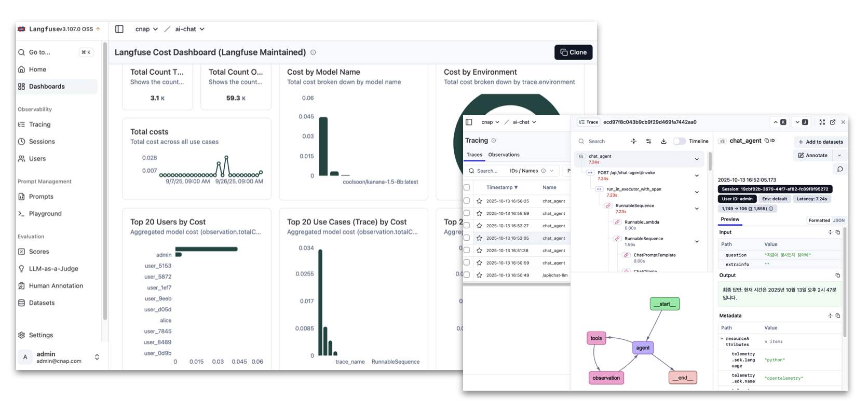
Task: Toggle the dashboard sidebar panel icon
Action: (x=119, y=29)
